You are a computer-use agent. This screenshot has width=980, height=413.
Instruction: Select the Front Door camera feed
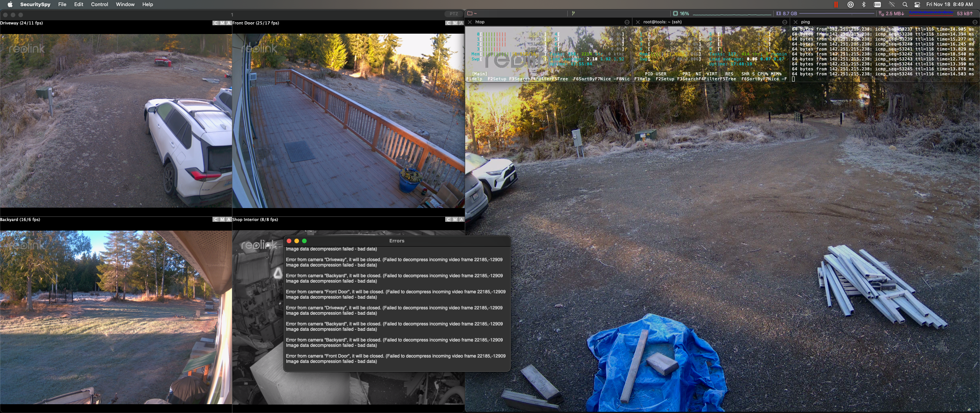(x=348, y=121)
